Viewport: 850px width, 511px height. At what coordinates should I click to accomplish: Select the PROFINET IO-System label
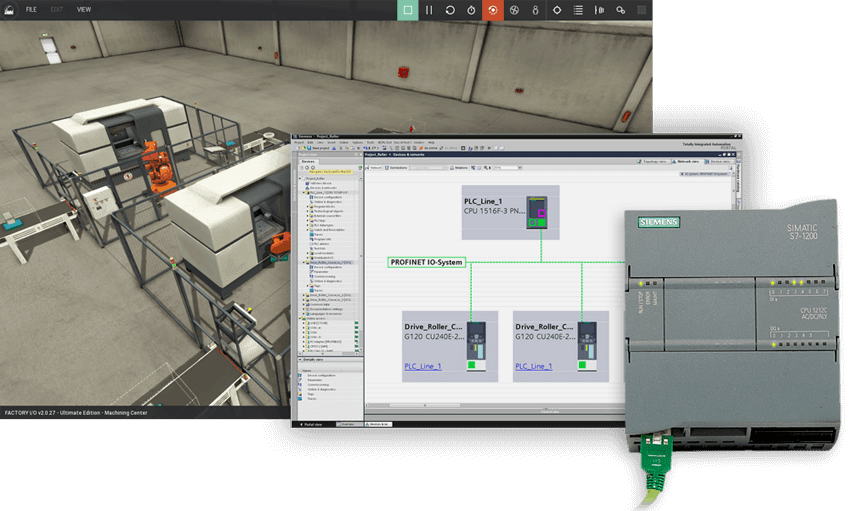coord(426,262)
